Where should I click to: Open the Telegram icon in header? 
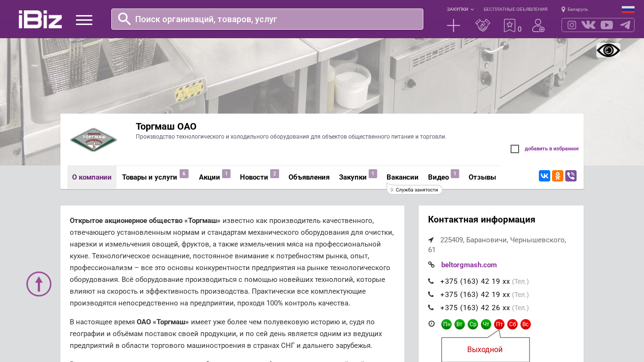625,25
